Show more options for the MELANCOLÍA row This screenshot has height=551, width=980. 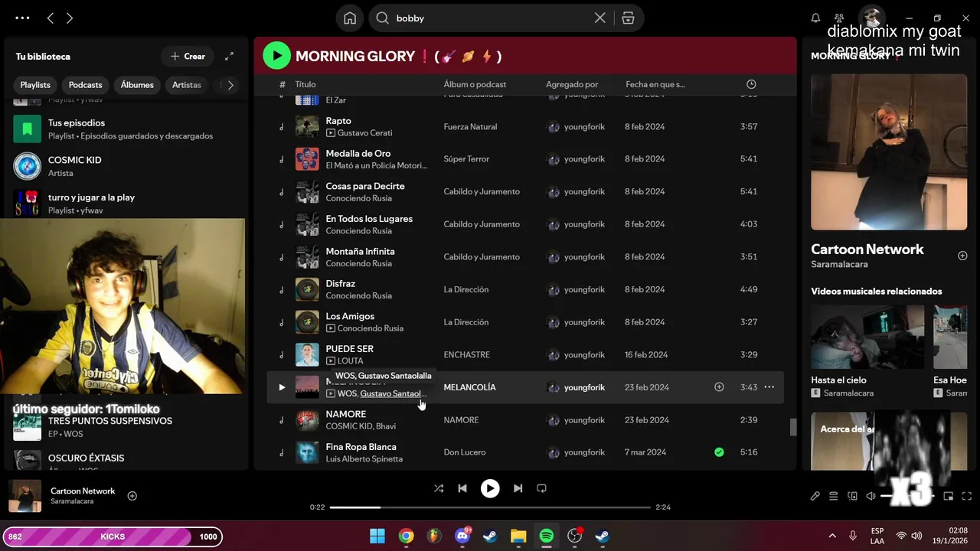[x=769, y=387]
